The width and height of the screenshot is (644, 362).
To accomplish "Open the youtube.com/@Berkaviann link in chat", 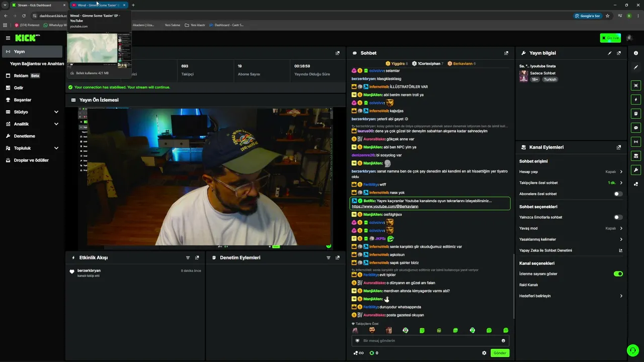I will click(385, 207).
